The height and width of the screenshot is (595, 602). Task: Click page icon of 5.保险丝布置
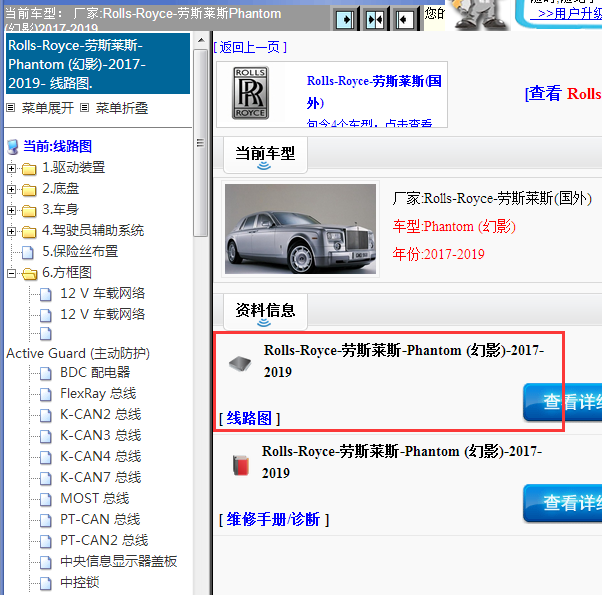tap(28, 253)
